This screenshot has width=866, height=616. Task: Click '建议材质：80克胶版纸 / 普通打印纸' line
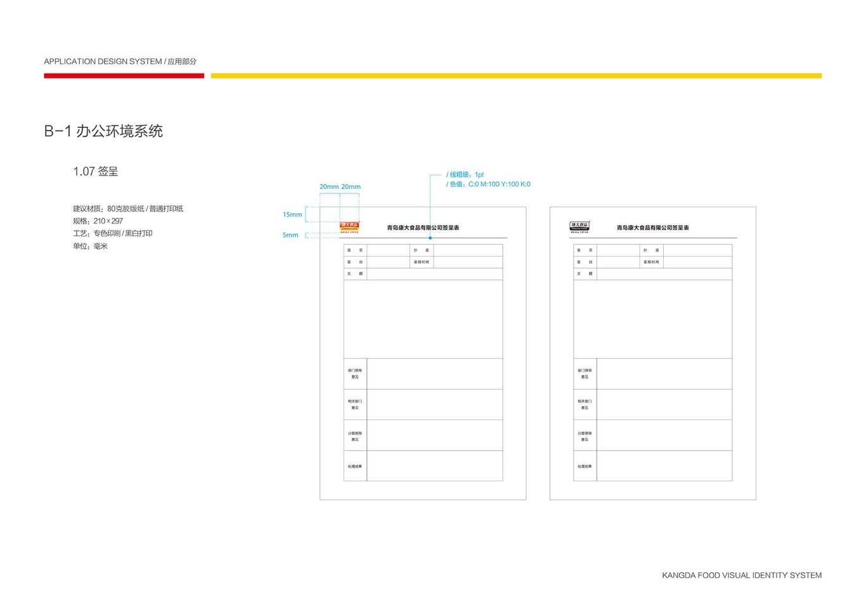pos(128,209)
